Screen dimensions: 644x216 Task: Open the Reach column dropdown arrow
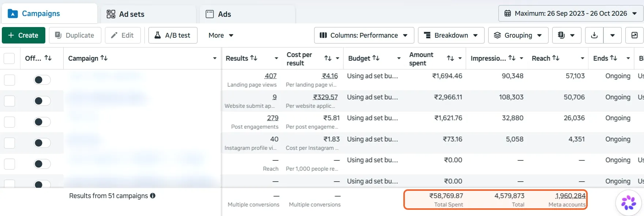583,58
